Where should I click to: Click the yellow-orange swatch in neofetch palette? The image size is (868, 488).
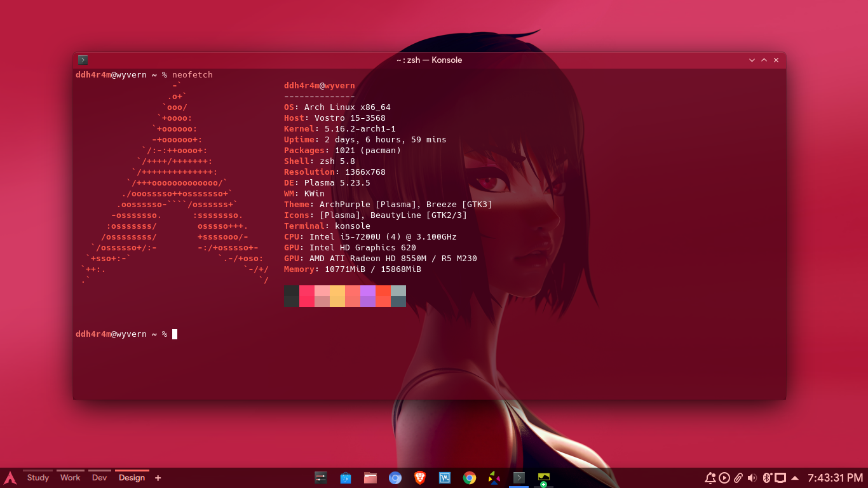click(x=337, y=296)
